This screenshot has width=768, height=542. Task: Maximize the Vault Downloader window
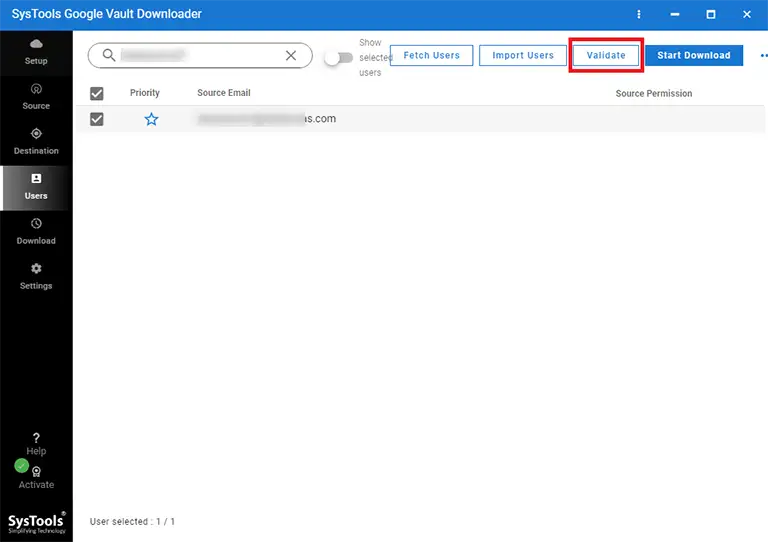[x=711, y=14]
